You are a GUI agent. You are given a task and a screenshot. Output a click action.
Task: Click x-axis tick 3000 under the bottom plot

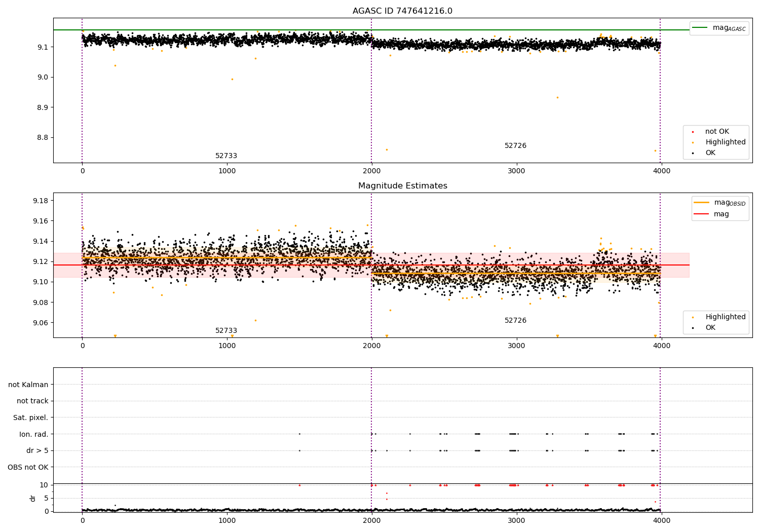pos(517,521)
